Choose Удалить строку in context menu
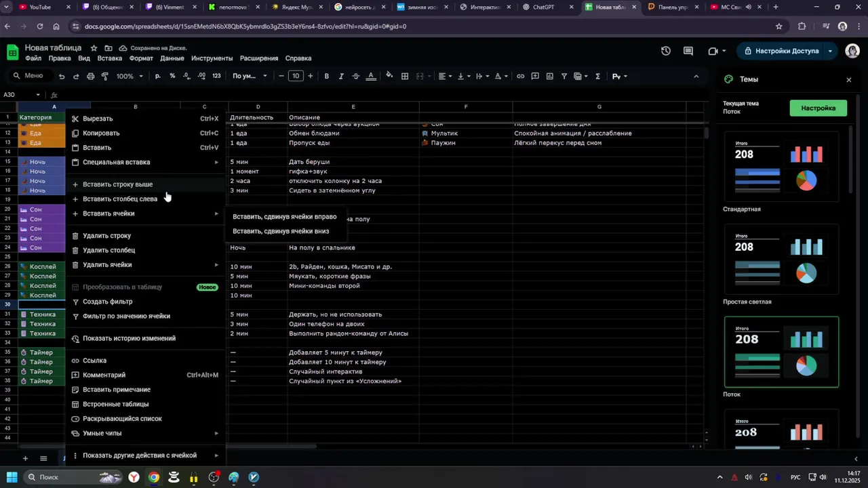 click(145, 236)
